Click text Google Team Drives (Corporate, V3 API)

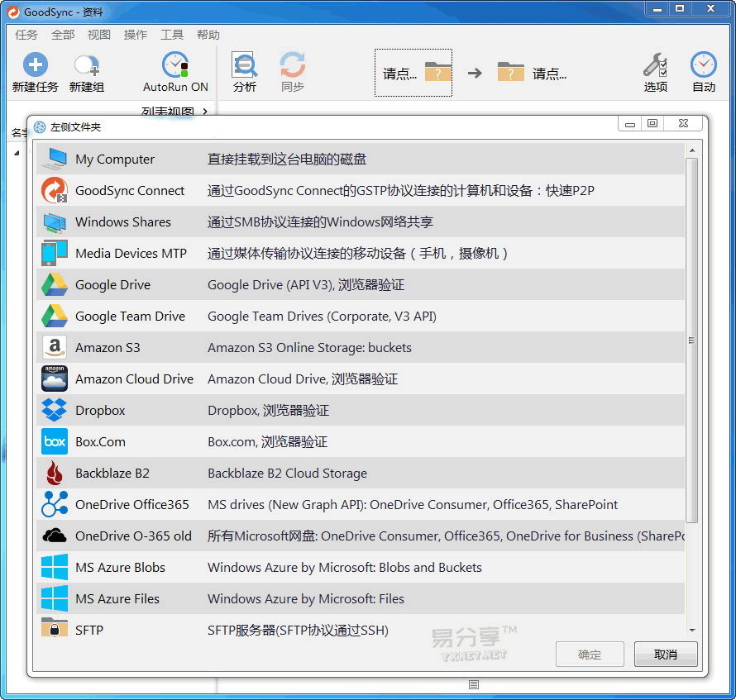[x=322, y=317]
